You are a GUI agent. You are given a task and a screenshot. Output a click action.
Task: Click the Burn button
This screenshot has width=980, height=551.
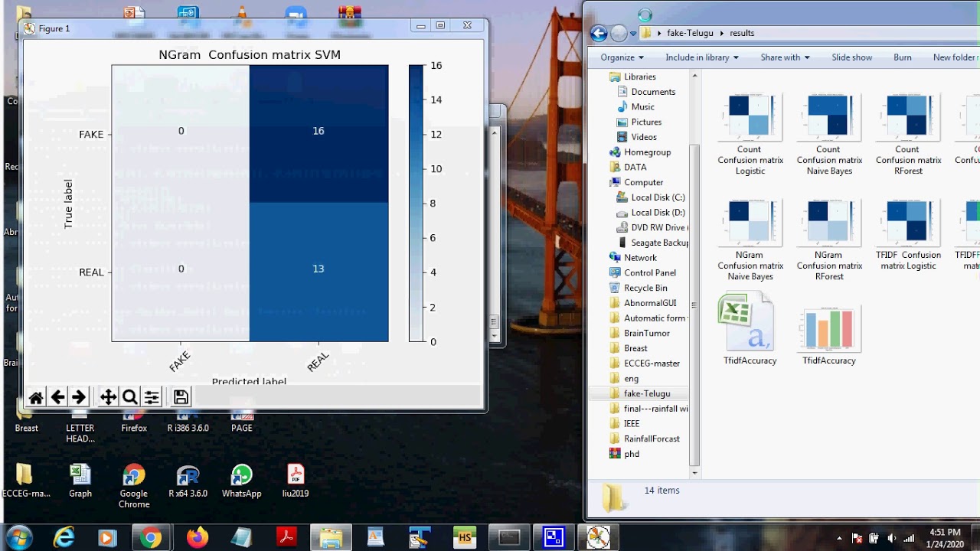(x=903, y=57)
